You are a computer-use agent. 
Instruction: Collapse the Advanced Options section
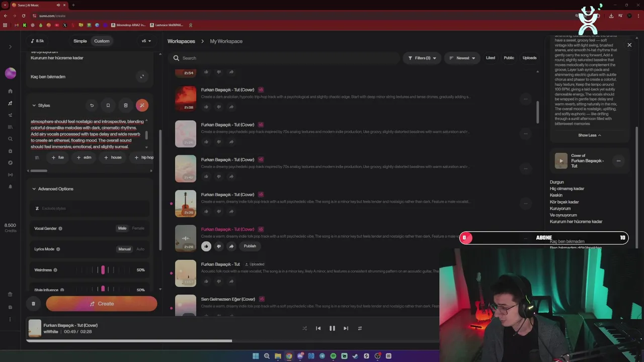click(52, 189)
